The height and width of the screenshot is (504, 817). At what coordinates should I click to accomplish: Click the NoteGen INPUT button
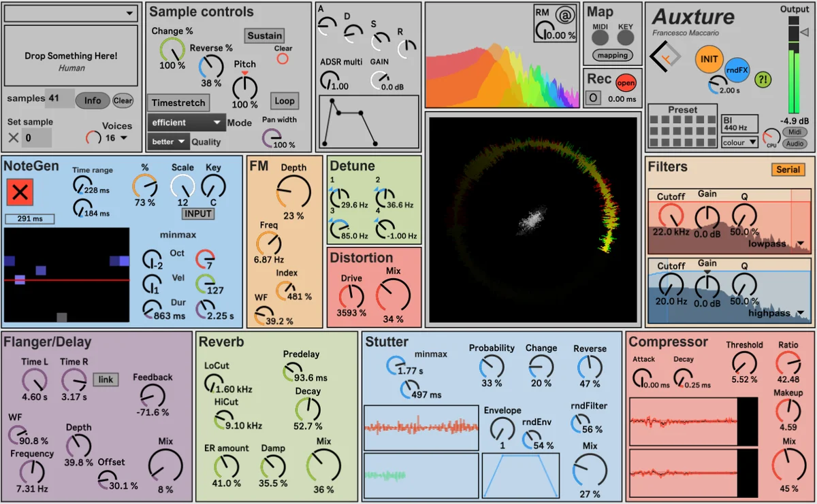[x=197, y=214]
